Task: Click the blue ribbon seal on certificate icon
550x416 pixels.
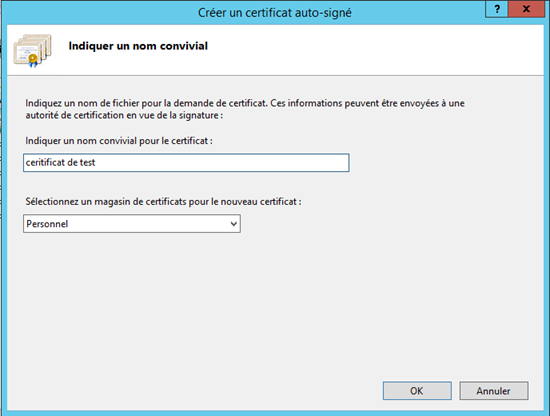Action: pyautogui.click(x=33, y=60)
